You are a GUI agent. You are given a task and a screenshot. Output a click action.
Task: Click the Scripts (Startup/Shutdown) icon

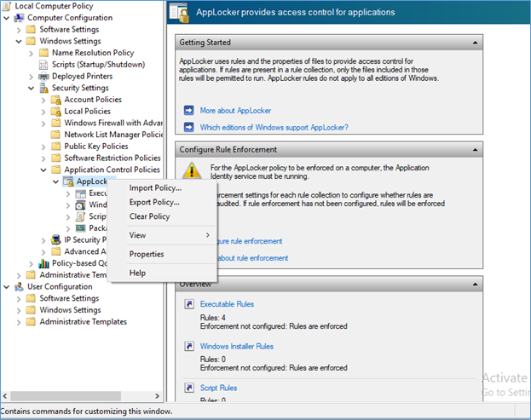43,64
